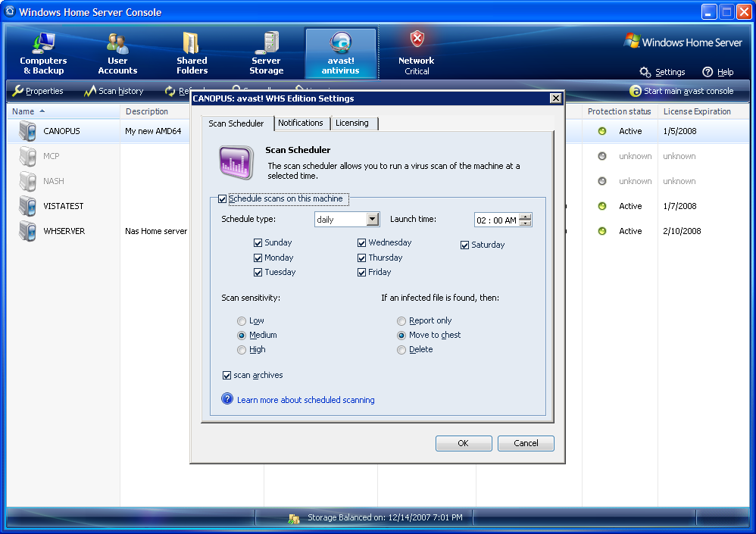
Task: Open Help in console header
Action: pos(718,72)
